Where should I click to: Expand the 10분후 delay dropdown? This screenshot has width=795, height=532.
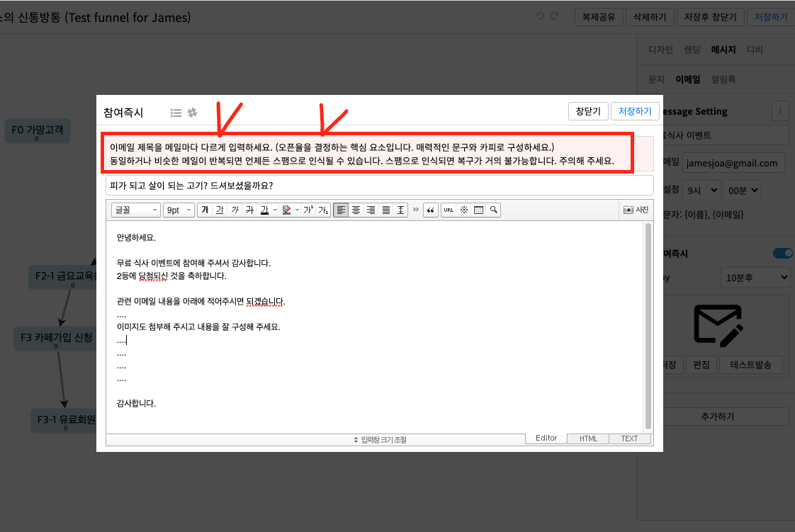(x=755, y=277)
